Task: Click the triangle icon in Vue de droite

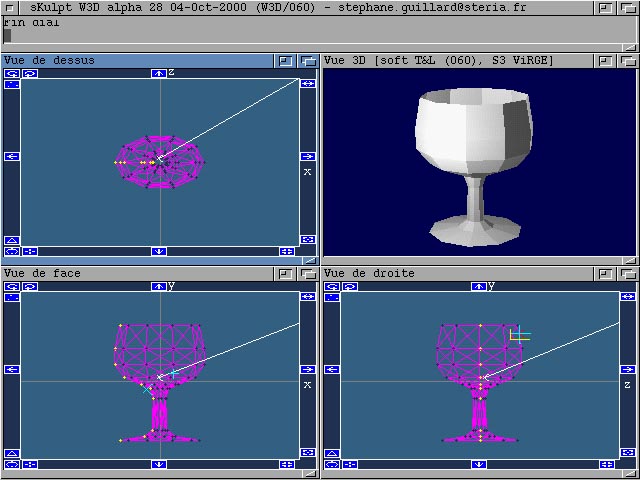Action: click(332, 453)
